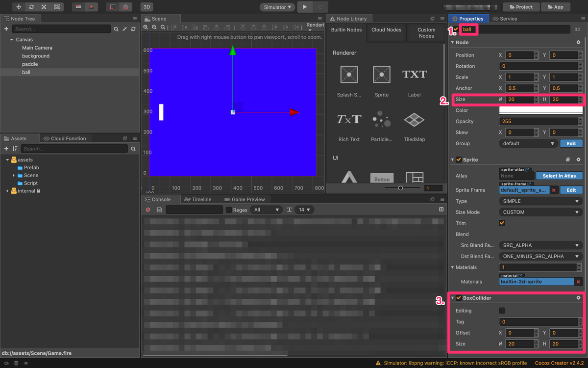Switch to the Game Preview tab

coord(245,199)
